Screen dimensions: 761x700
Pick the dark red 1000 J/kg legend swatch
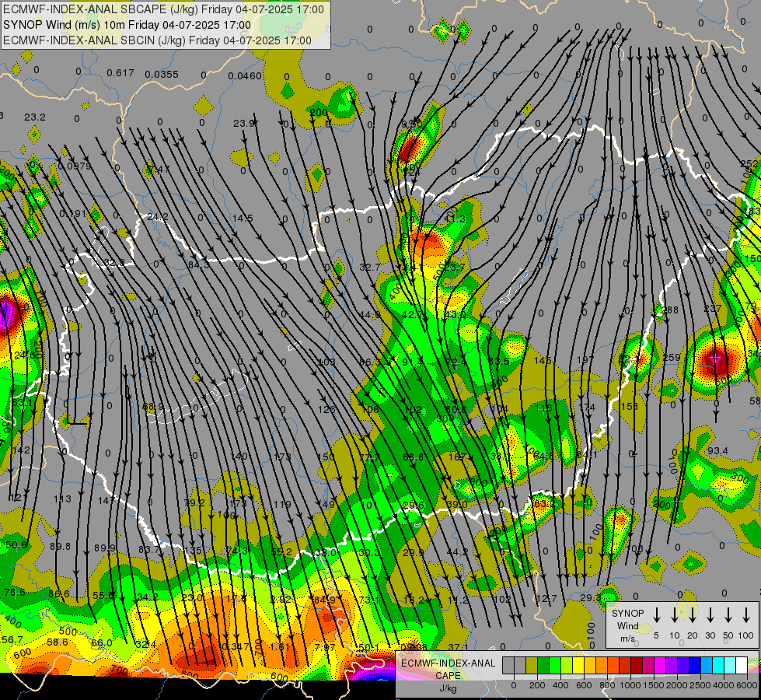point(637,666)
